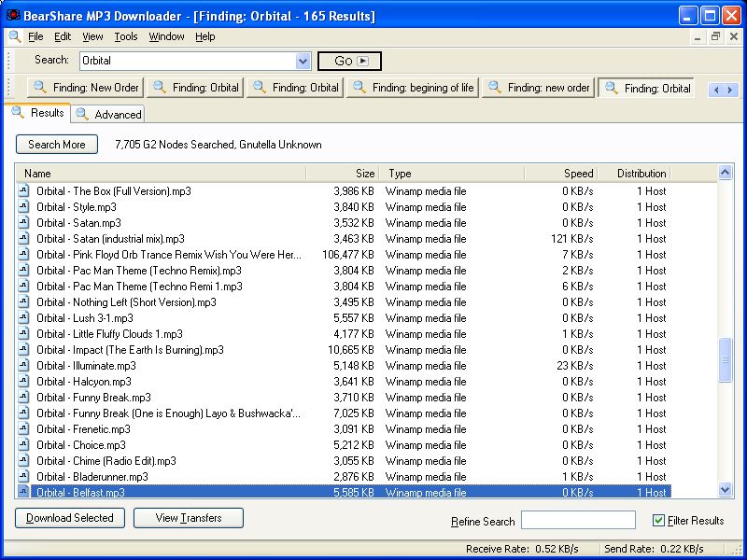
Task: Click the file icon for Orbital - Satan.mp3
Action: (x=24, y=223)
